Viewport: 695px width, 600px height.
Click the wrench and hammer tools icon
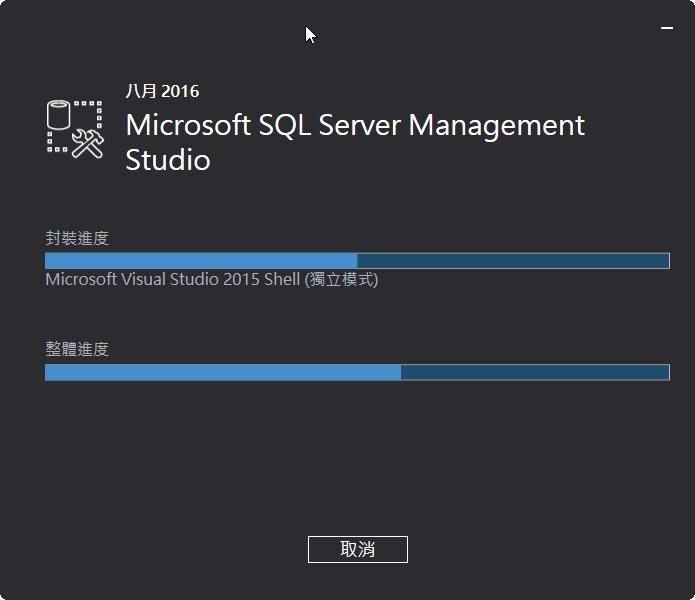pos(88,144)
